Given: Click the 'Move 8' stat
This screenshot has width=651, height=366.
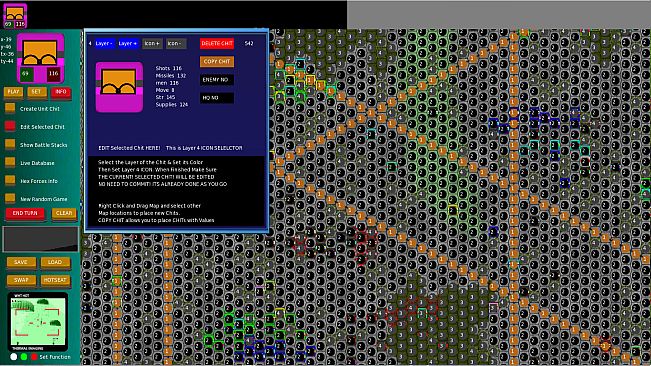Looking at the screenshot, I should (165, 90).
